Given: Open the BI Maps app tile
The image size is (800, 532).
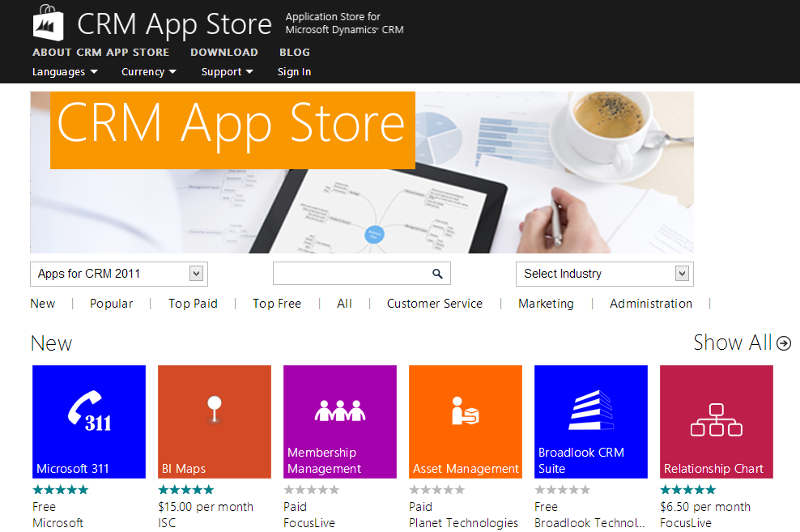Looking at the screenshot, I should coord(215,421).
